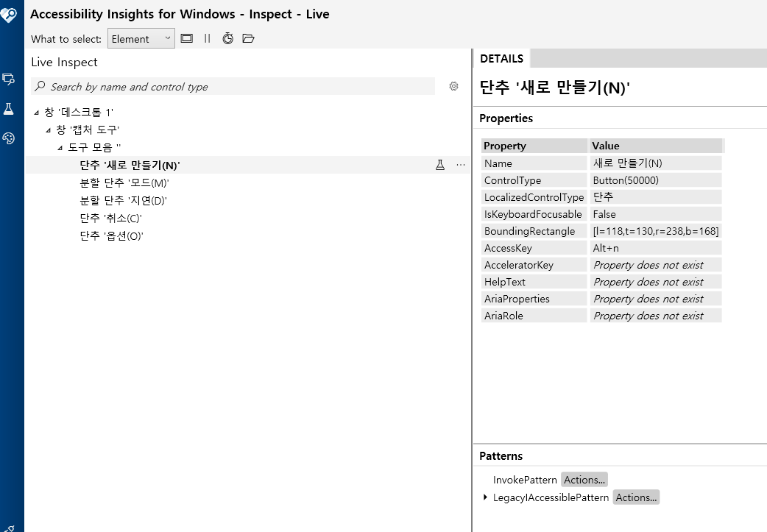Click the search by name input field

coord(233,87)
